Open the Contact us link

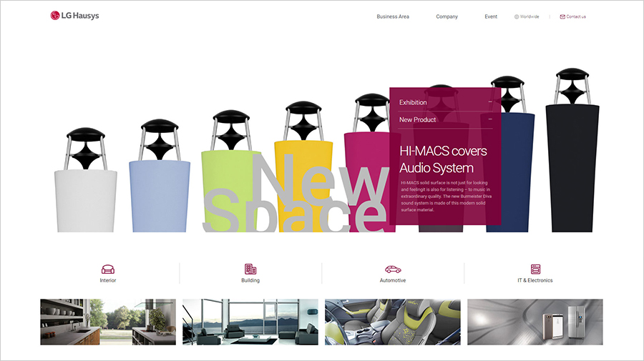(576, 17)
